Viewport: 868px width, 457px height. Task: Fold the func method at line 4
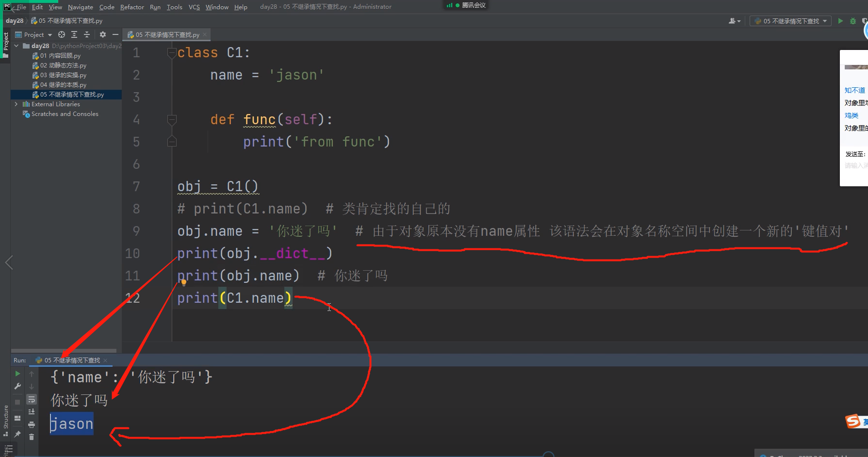pos(172,119)
